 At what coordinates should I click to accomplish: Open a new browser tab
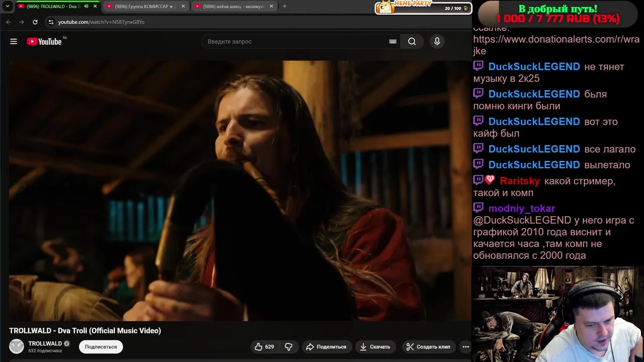coord(285,7)
